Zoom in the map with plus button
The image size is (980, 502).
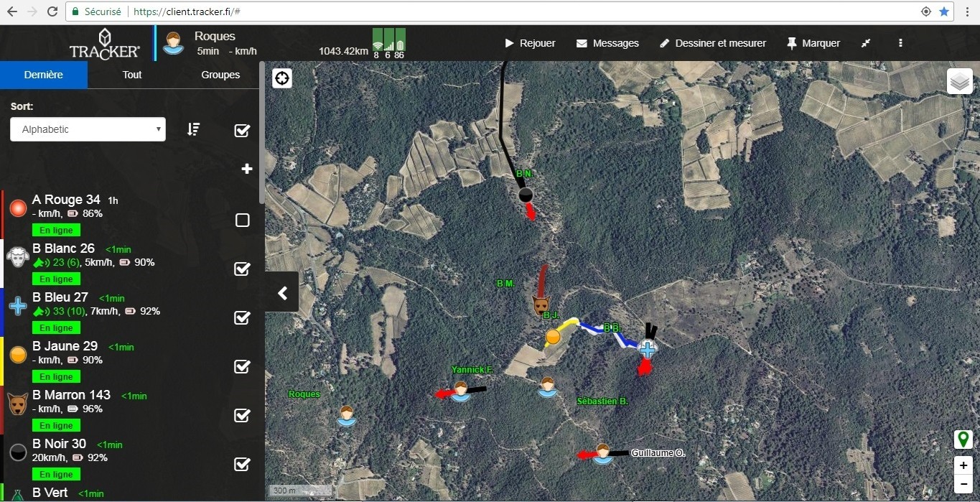tap(963, 465)
